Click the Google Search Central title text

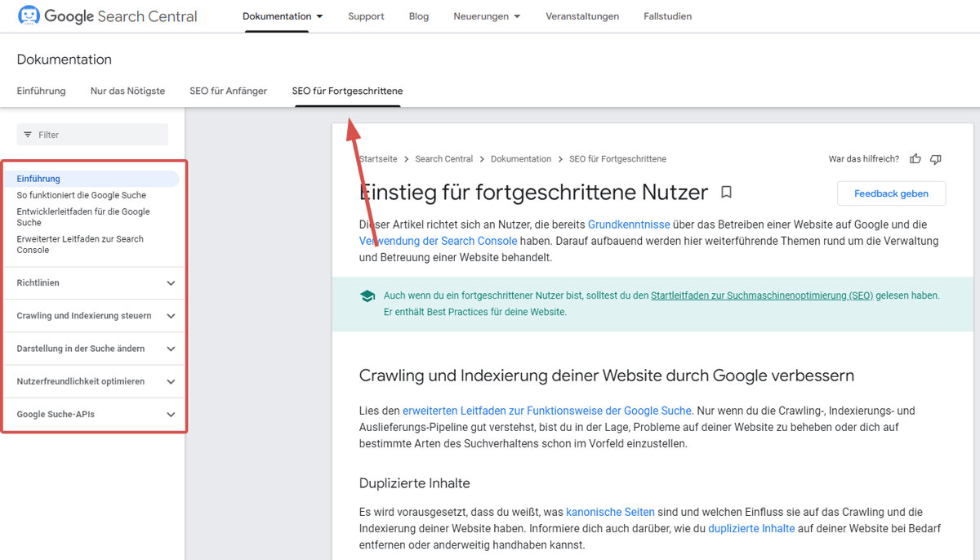point(121,16)
